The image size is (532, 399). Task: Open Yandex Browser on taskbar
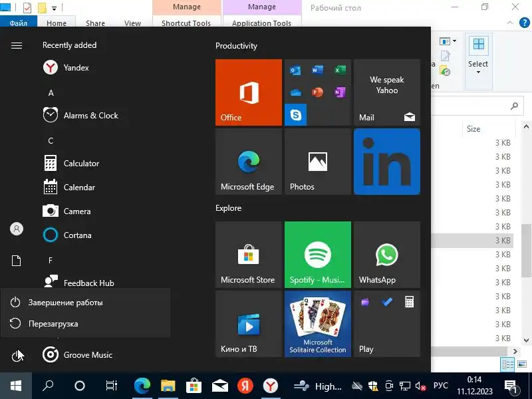click(271, 386)
